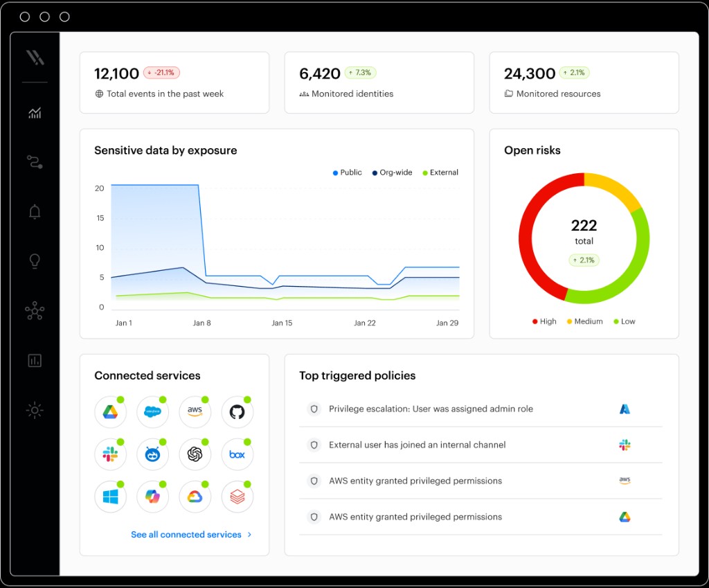Open the Privilege escalation admin role policy
709x588 pixels.
(481, 409)
